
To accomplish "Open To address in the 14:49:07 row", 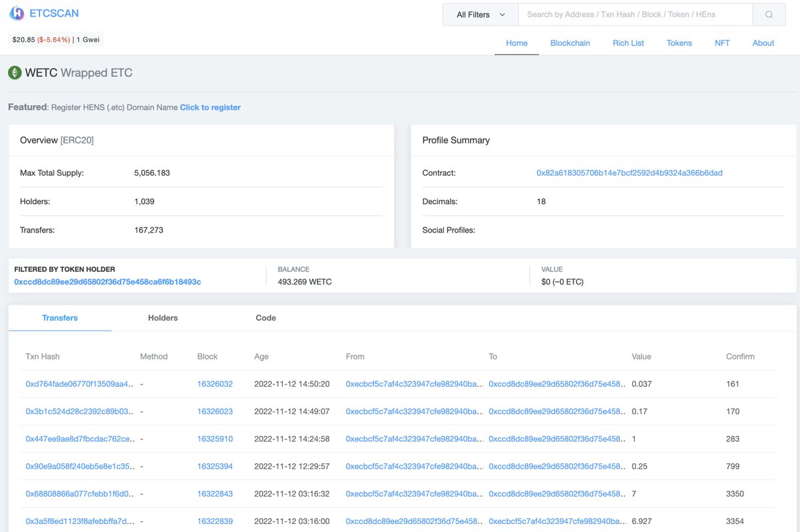I will tap(557, 411).
